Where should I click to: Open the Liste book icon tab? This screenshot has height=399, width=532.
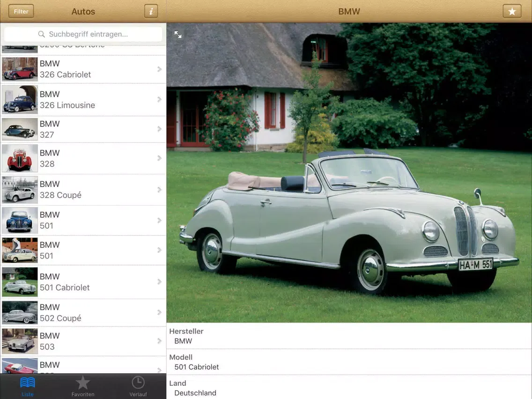28,386
